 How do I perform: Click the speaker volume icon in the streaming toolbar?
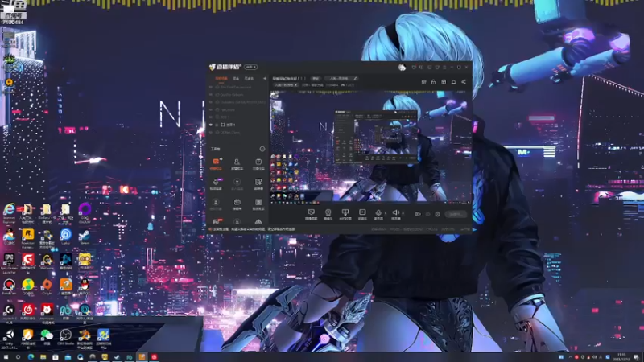coord(395,212)
